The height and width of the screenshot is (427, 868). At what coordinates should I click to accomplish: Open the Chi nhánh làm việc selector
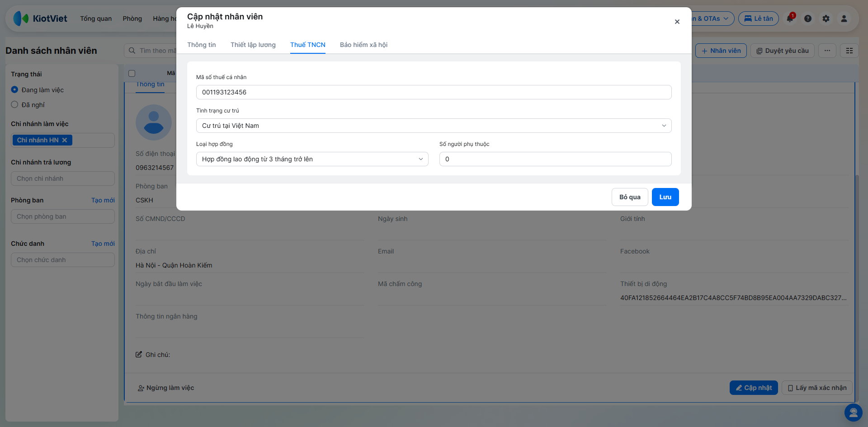(x=62, y=140)
